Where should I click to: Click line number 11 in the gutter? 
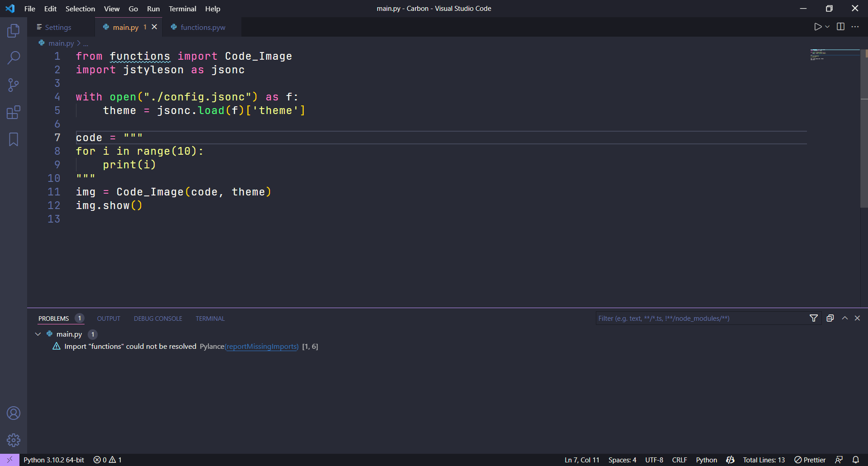click(x=54, y=192)
